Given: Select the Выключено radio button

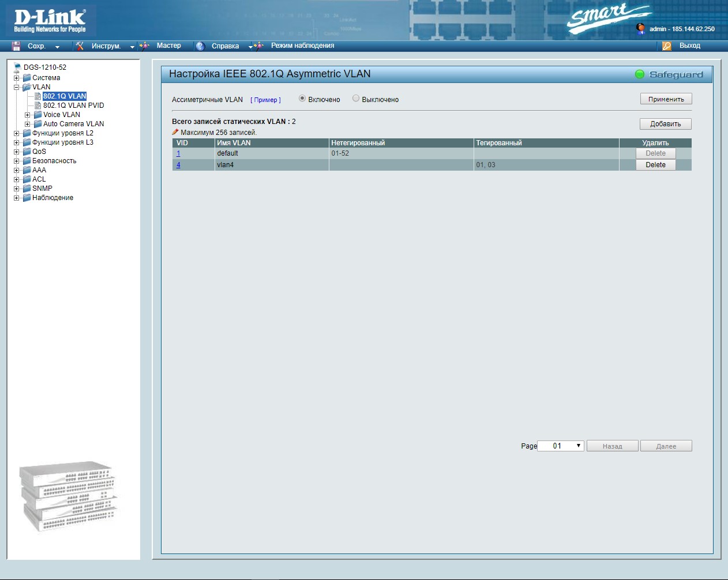Looking at the screenshot, I should pyautogui.click(x=356, y=99).
